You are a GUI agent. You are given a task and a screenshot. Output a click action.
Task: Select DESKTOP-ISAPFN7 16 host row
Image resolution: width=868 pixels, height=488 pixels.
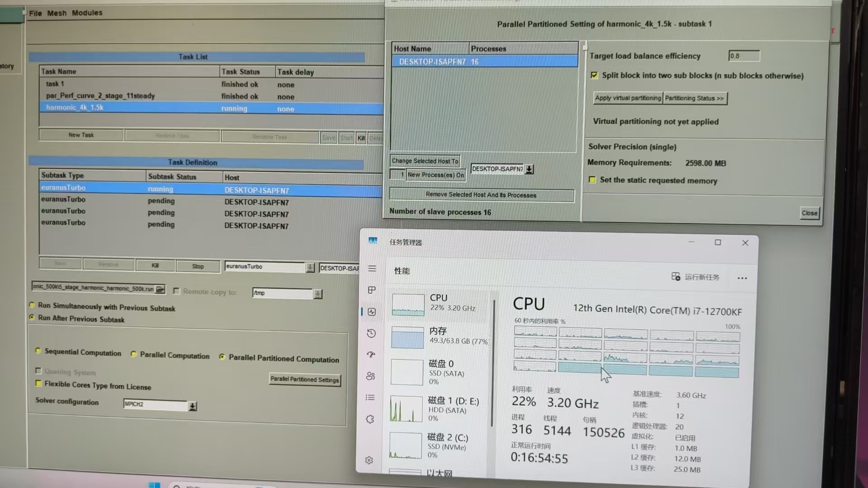pos(485,61)
